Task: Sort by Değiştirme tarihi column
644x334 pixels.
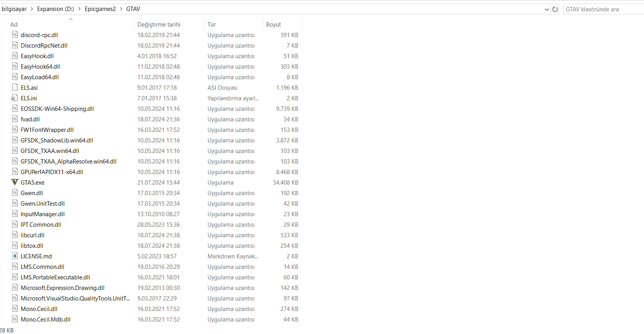Action: click(159, 24)
